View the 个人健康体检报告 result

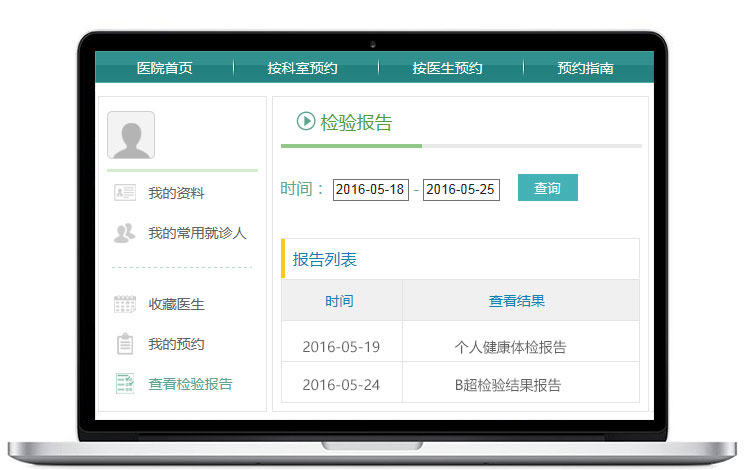point(510,348)
